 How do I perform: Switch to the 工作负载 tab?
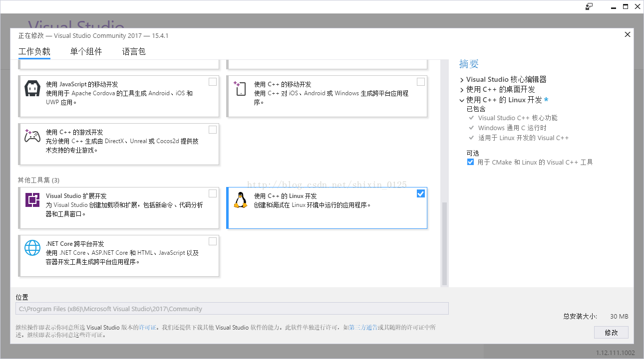pyautogui.click(x=34, y=51)
